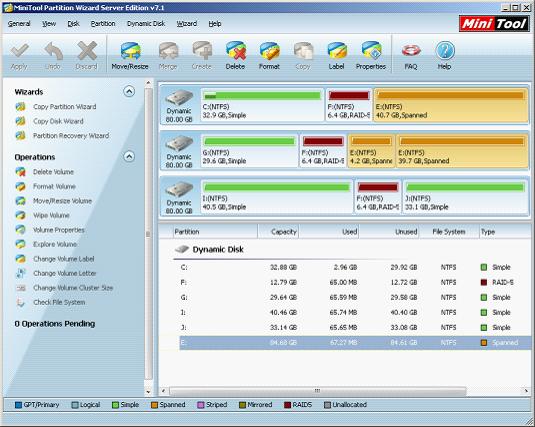Click the Capacity column header
Image resolution: width=535 pixels, height=427 pixels.
(x=278, y=232)
